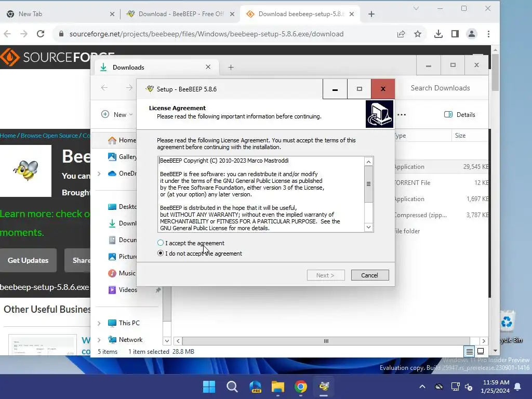Click the license text scrollbar thumb

(368, 184)
